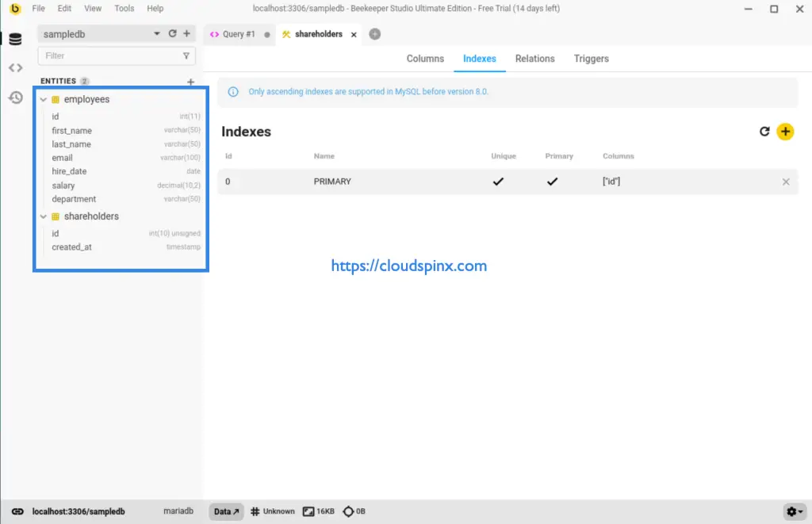Switch to the Columns tab

(x=425, y=58)
